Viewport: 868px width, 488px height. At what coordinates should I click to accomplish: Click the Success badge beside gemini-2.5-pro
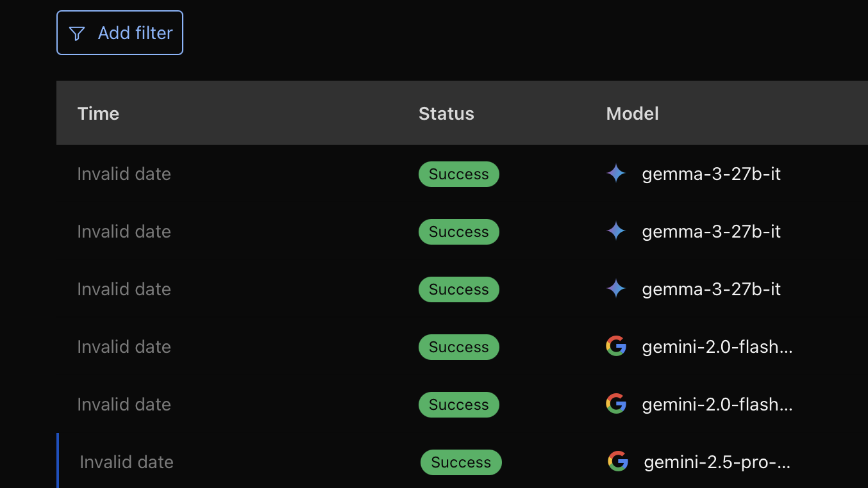tap(461, 462)
